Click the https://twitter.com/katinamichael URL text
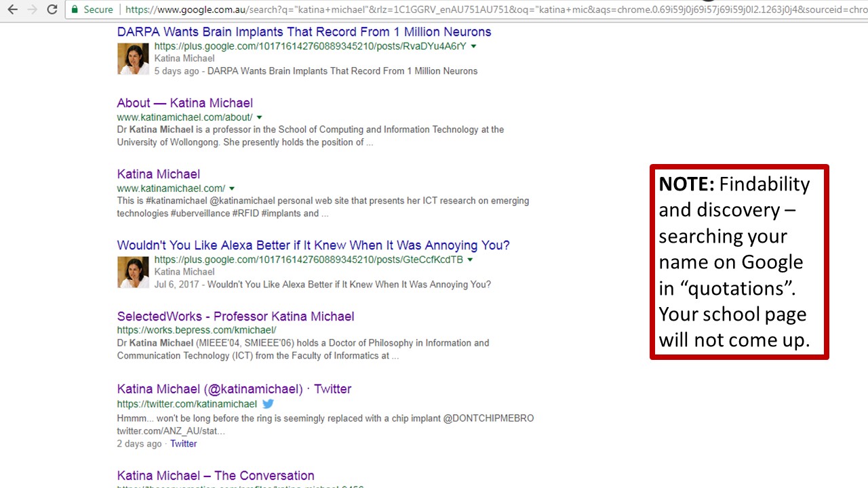 (x=187, y=404)
